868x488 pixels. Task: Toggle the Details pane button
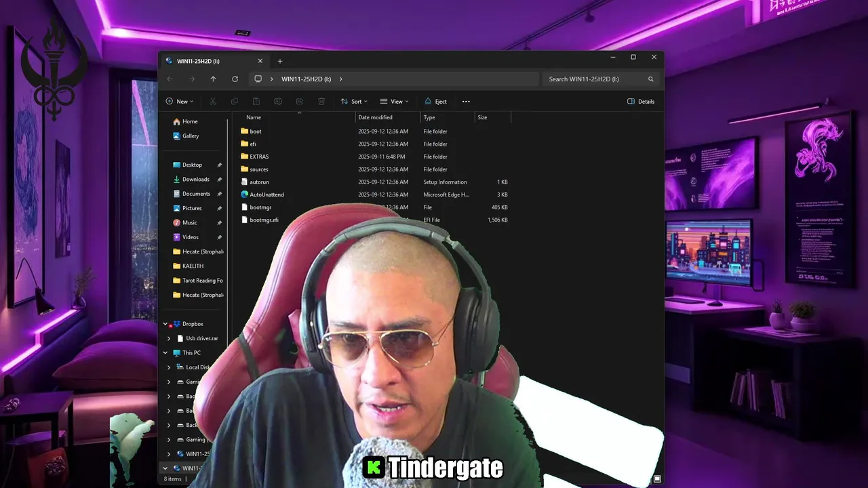tap(641, 102)
